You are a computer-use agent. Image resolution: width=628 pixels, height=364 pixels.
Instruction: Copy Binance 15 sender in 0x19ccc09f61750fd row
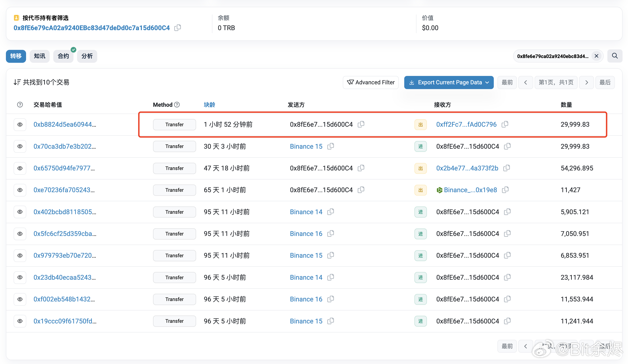coord(331,321)
